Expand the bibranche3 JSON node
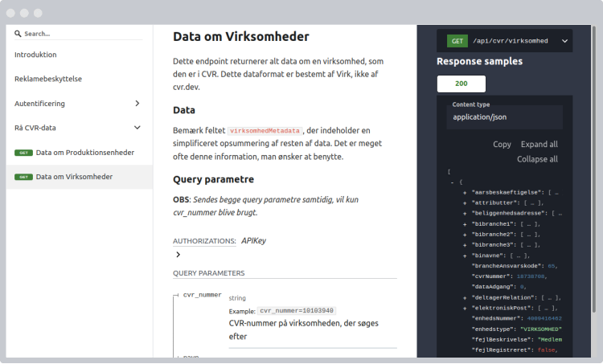The image size is (603, 364). pyautogui.click(x=465, y=245)
